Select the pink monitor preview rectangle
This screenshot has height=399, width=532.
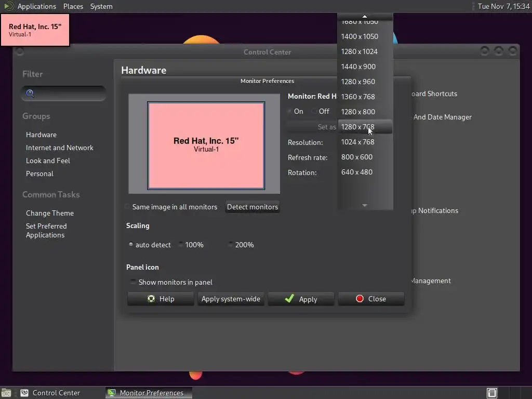pyautogui.click(x=206, y=145)
